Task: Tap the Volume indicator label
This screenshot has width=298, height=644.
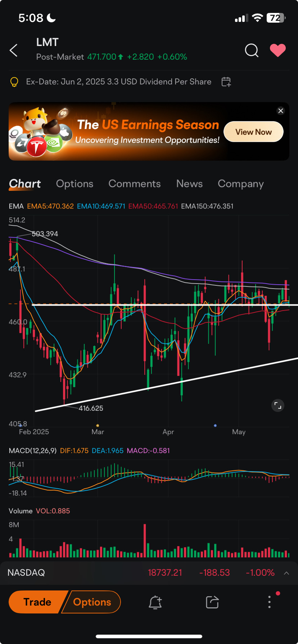Action: (21, 511)
